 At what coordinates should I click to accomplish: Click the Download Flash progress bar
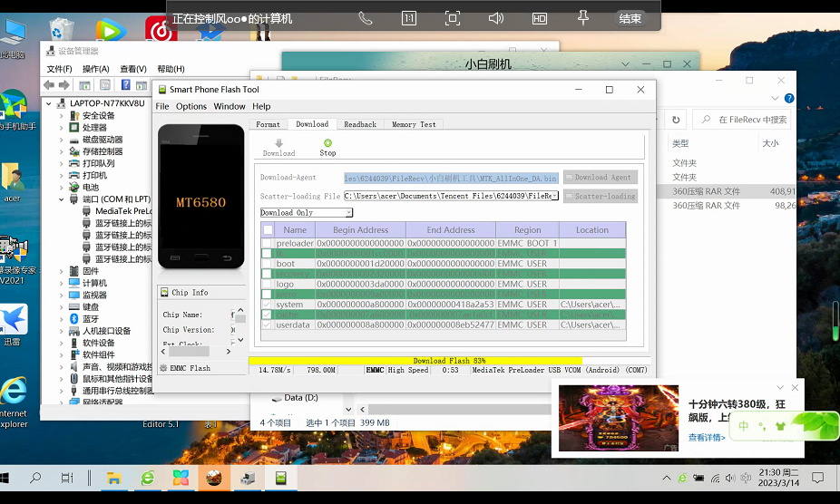[449, 361]
